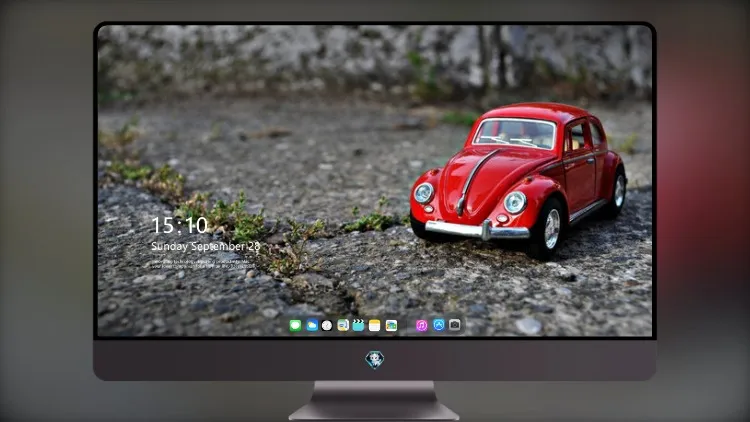Viewport: 750px width, 422px height.
Task: Open the Clock app icon
Action: coord(327,325)
